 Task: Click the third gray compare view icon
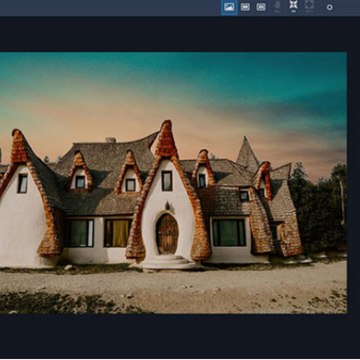(x=261, y=7)
